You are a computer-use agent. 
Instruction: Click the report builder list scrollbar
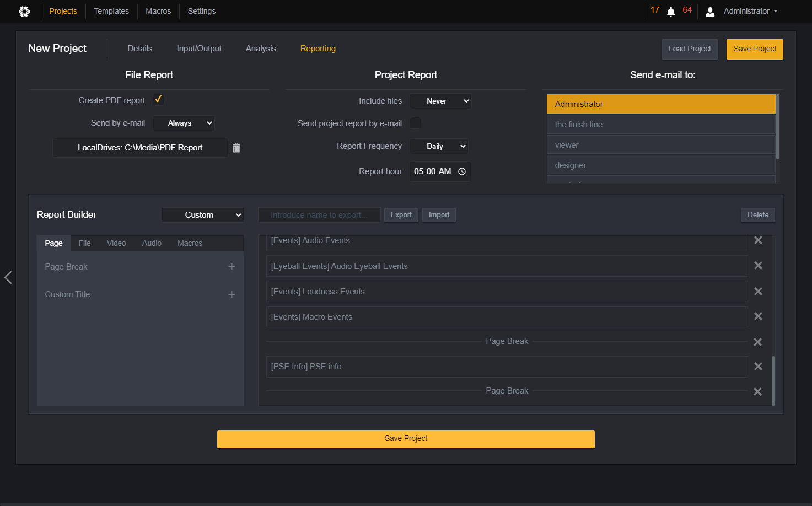(x=773, y=380)
